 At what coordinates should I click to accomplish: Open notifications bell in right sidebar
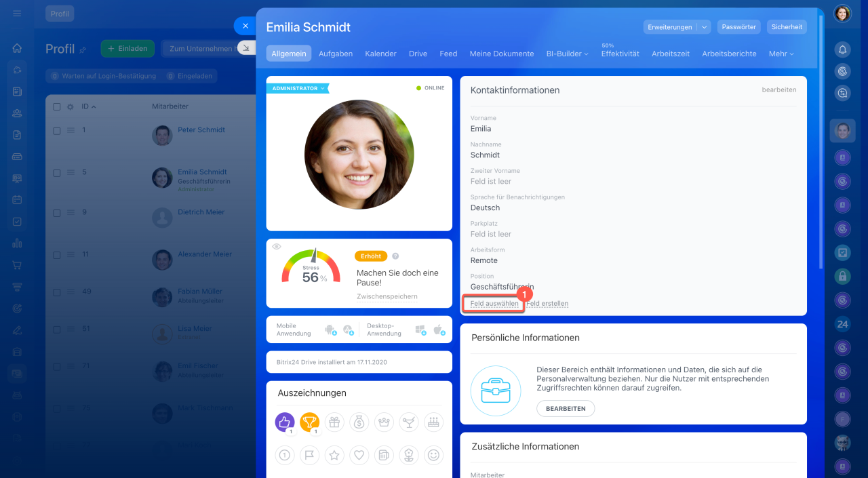(x=842, y=49)
